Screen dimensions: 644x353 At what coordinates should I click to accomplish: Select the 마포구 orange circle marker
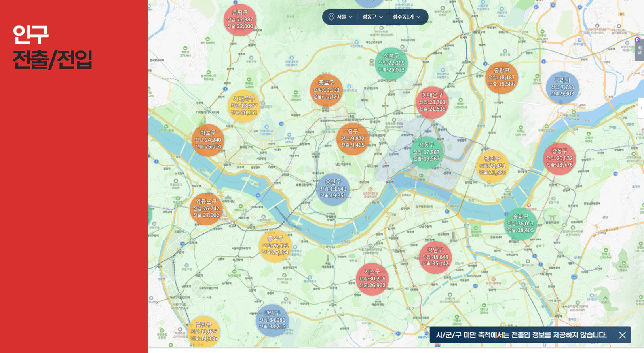point(208,140)
